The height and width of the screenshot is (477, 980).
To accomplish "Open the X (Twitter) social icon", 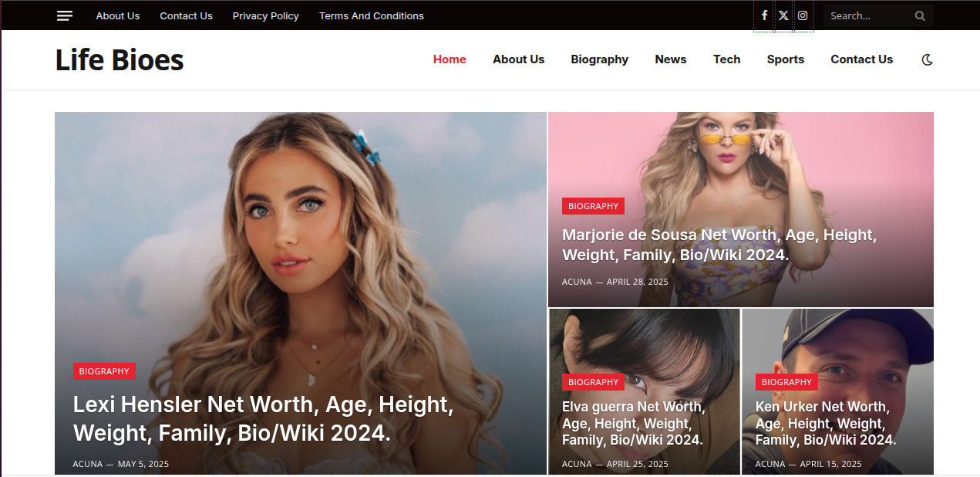I will [783, 15].
